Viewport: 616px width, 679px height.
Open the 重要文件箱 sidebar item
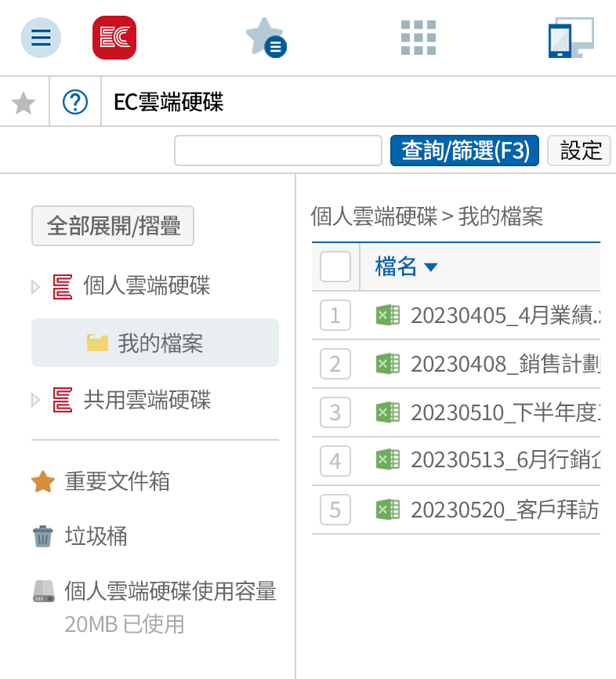pyautogui.click(x=117, y=481)
